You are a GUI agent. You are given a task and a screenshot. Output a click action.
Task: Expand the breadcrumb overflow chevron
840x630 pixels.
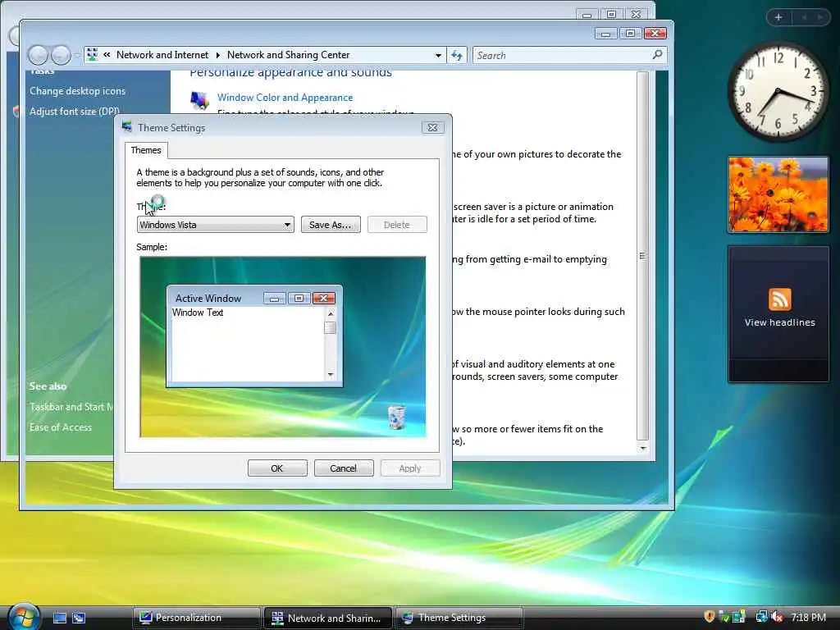pos(107,55)
